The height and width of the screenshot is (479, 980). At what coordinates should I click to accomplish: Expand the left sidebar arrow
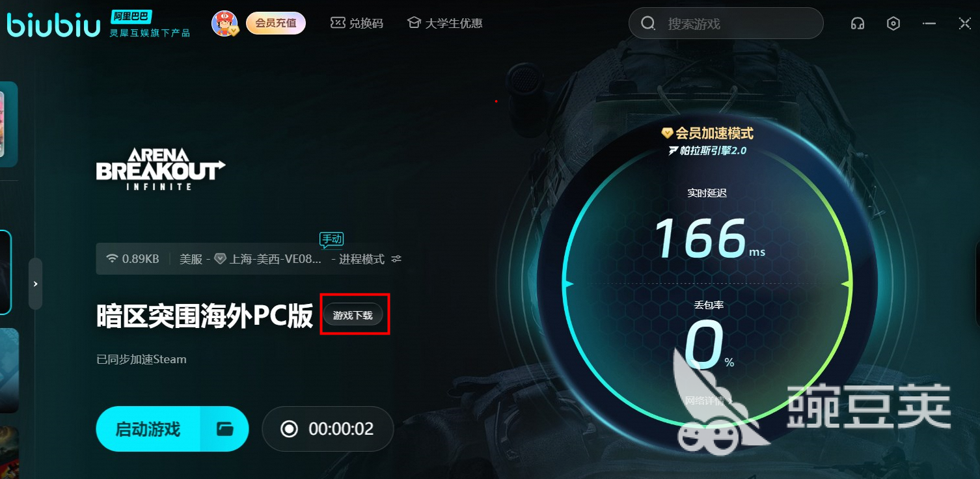tap(35, 284)
